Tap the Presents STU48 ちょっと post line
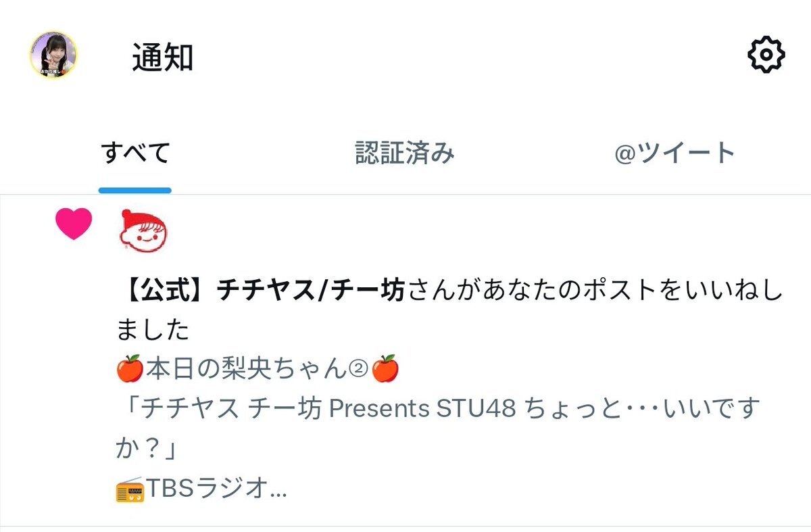Image resolution: width=811 pixels, height=532 pixels. 437,409
